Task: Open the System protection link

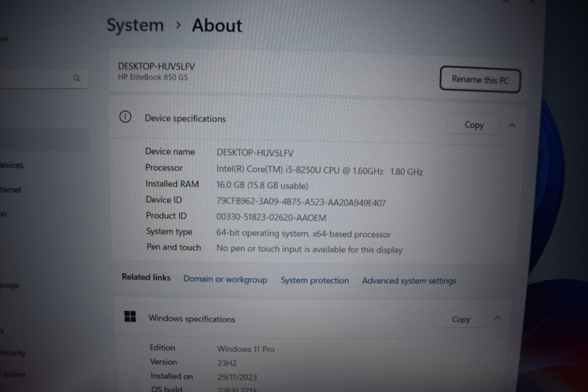Action: pyautogui.click(x=315, y=280)
